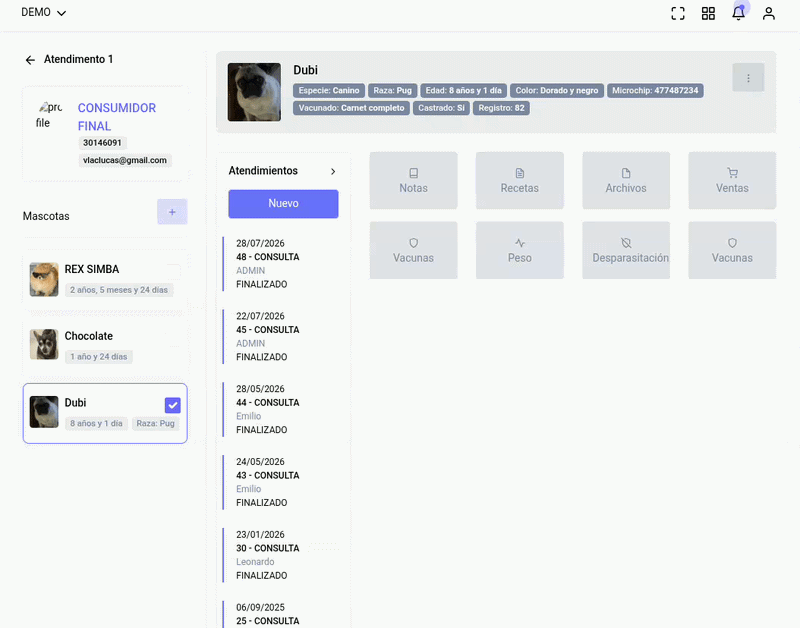Click the Raza: Pug tag in header
Screen dimensions: 800x628
392,90
